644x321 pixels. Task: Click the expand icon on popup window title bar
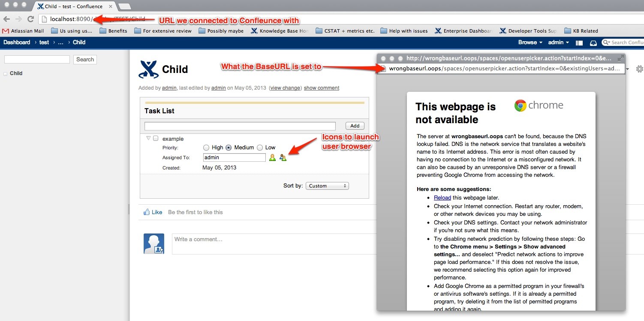620,58
